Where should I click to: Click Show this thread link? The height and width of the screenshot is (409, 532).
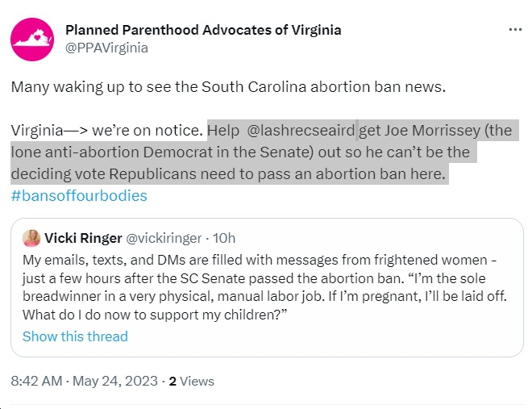pyautogui.click(x=75, y=336)
